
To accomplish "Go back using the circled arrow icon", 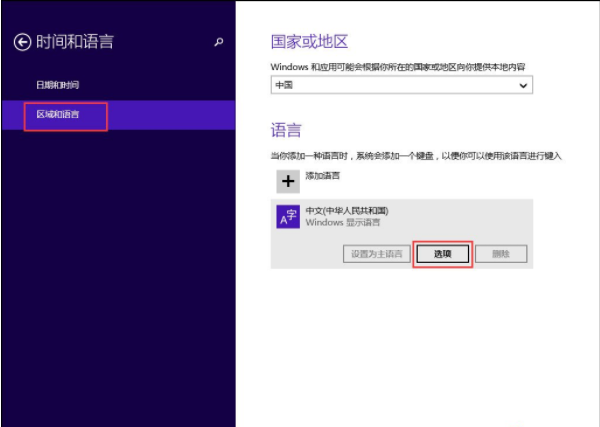I will pyautogui.click(x=22, y=42).
